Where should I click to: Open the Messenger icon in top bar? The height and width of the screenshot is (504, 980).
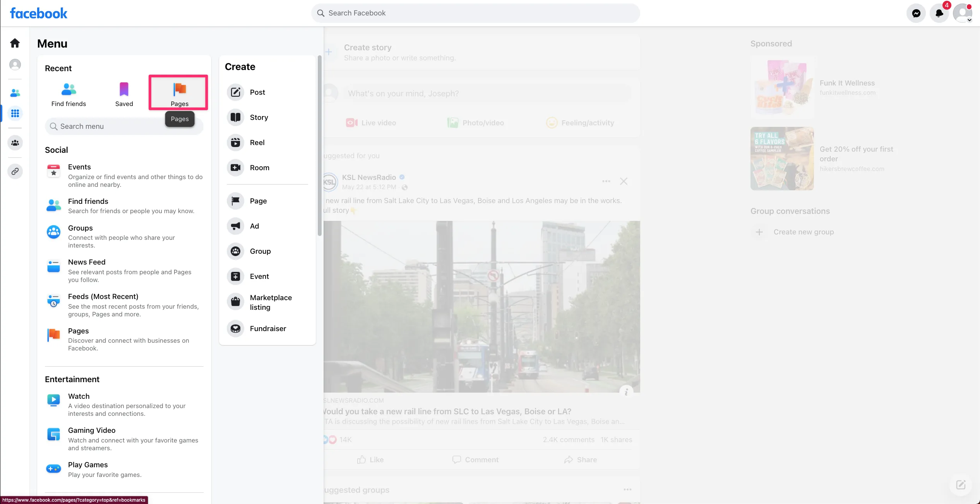pos(916,14)
